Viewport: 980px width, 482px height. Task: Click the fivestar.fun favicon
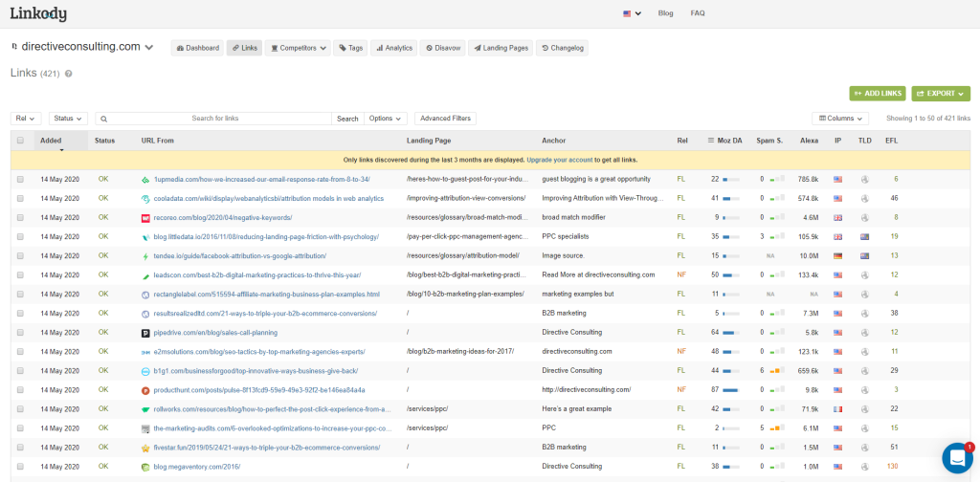[x=145, y=448]
